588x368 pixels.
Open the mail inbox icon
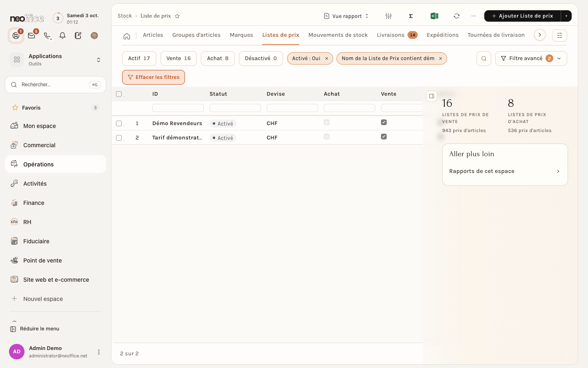[x=31, y=36]
